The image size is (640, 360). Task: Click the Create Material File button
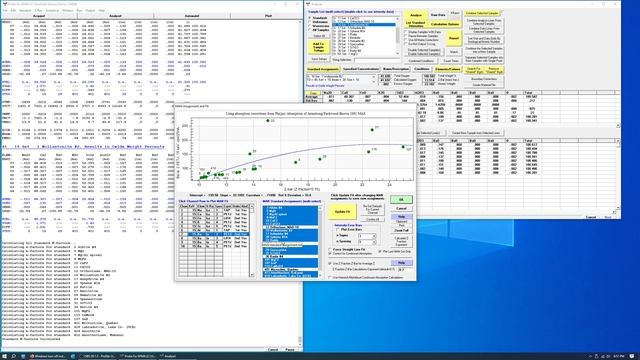(x=484, y=85)
